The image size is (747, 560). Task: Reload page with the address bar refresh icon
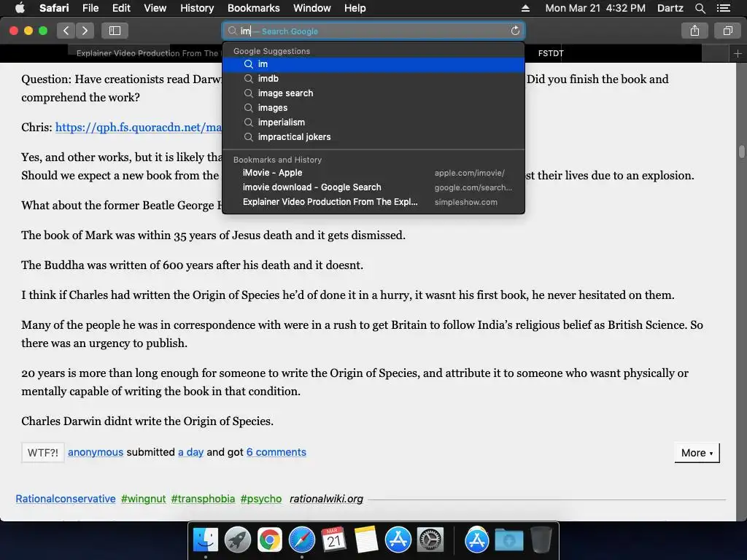(515, 31)
